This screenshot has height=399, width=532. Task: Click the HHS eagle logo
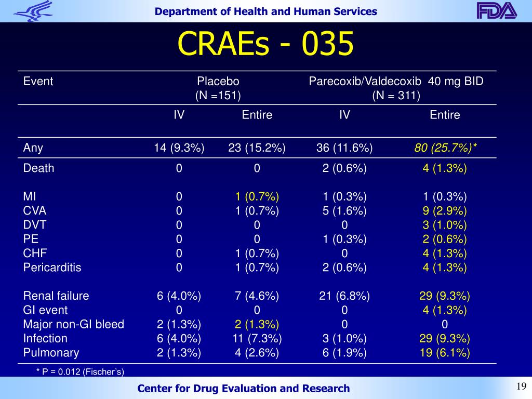pos(33,11)
